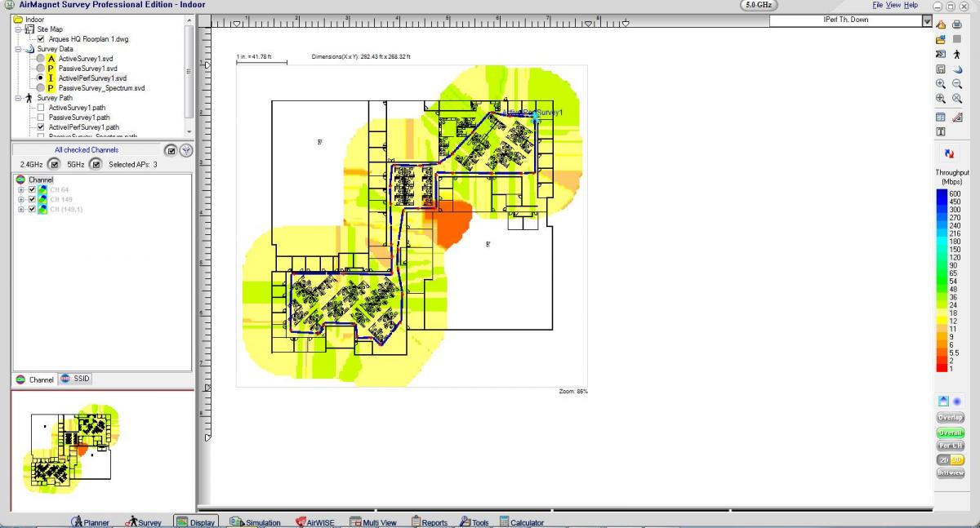
Task: Click the refresh arrows icon above Throughput legend
Action: point(949,153)
